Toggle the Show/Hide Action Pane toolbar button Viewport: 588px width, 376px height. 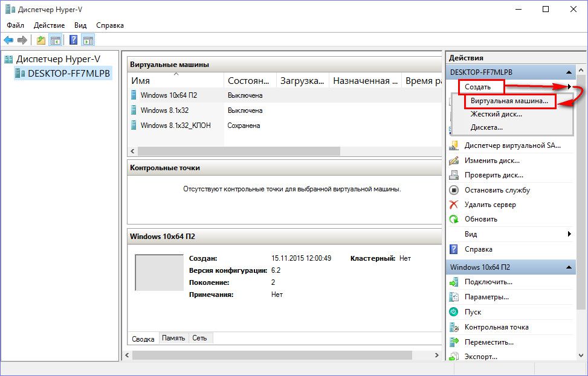pyautogui.click(x=88, y=40)
